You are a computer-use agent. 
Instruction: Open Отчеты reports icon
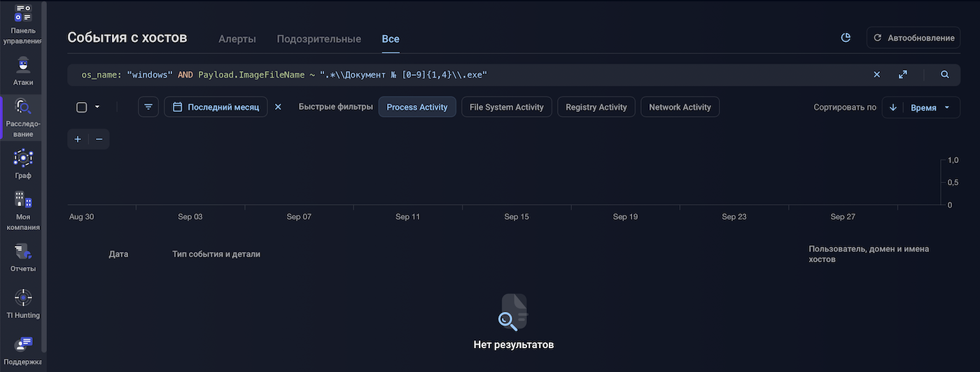tap(23, 252)
